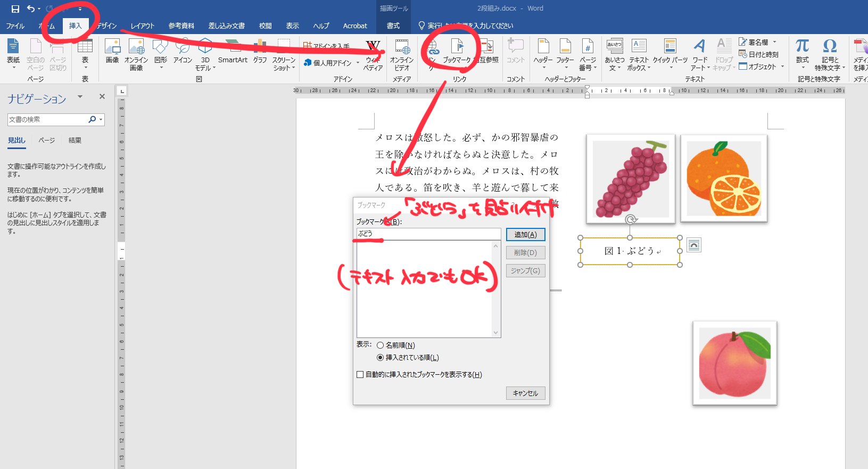Click the 画像 picture icon
Screen dimensions: 868x469
point(112,52)
